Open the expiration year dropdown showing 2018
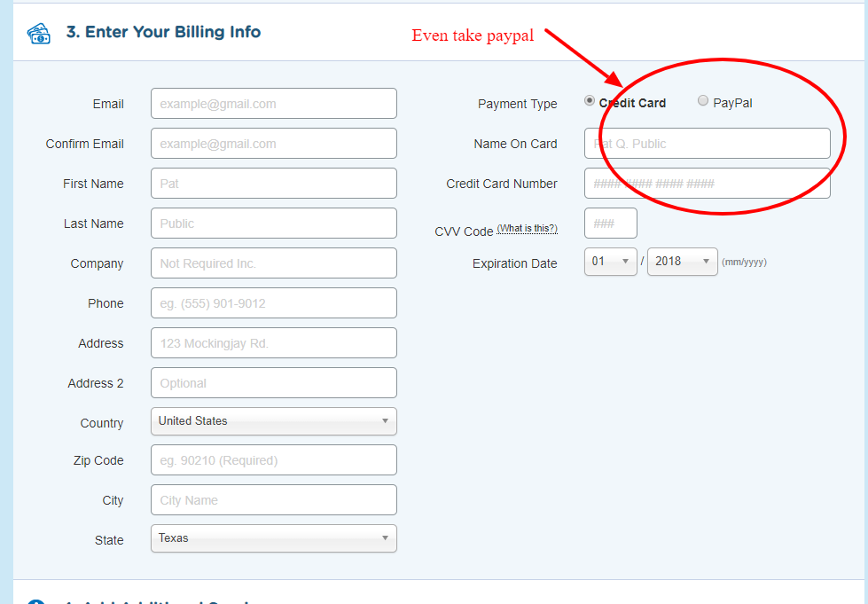The height and width of the screenshot is (604, 868). click(683, 262)
